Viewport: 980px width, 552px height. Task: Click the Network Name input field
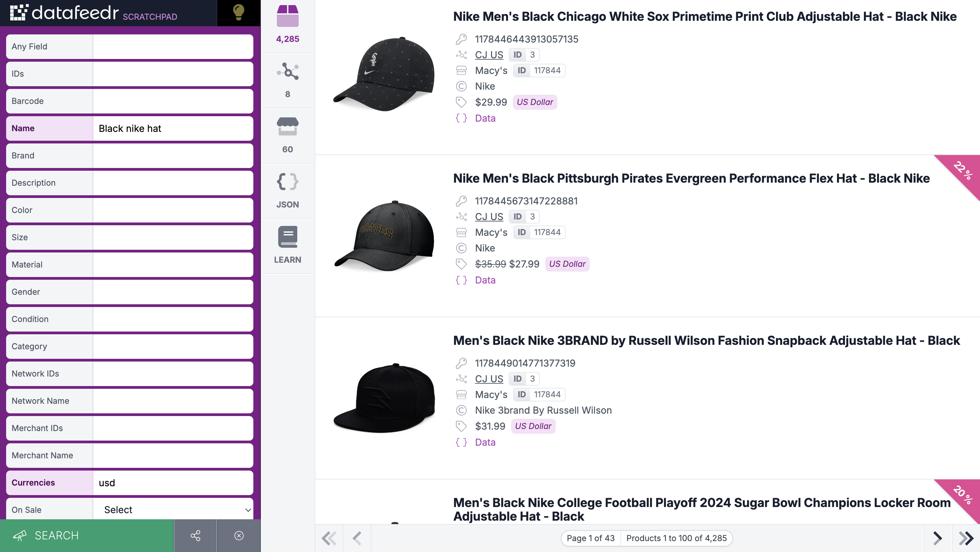tap(173, 401)
